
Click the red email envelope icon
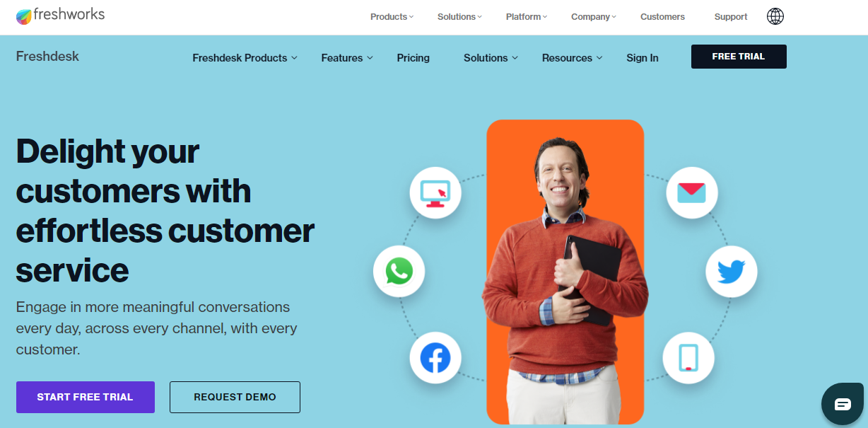point(692,192)
